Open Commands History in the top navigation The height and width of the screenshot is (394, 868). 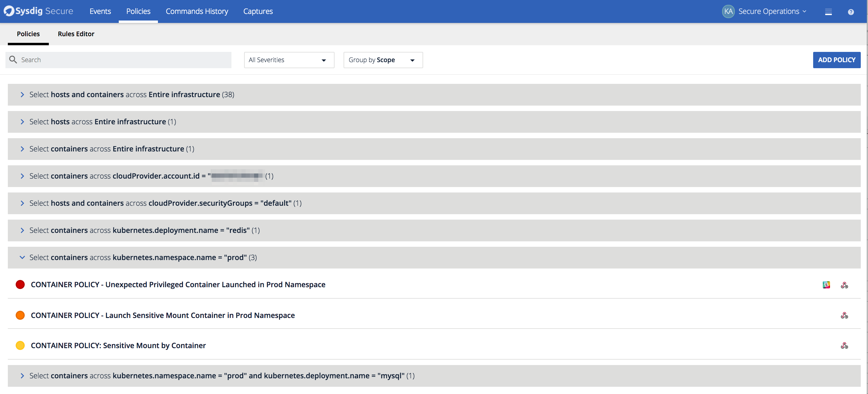click(x=197, y=11)
